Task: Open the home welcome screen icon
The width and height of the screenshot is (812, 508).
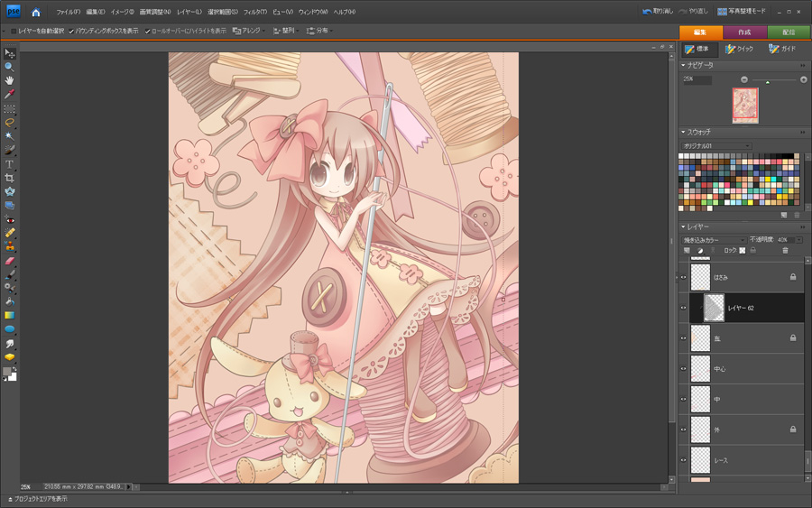Action: (x=36, y=12)
